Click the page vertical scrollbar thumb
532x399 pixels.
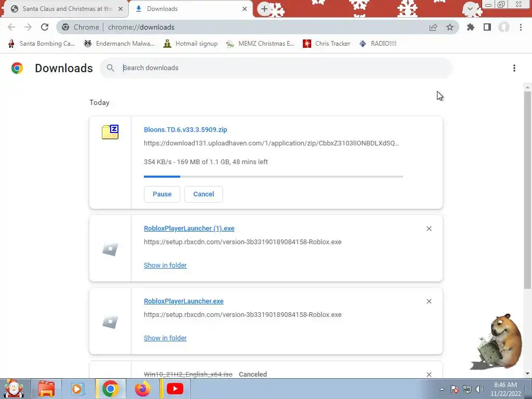527,190
